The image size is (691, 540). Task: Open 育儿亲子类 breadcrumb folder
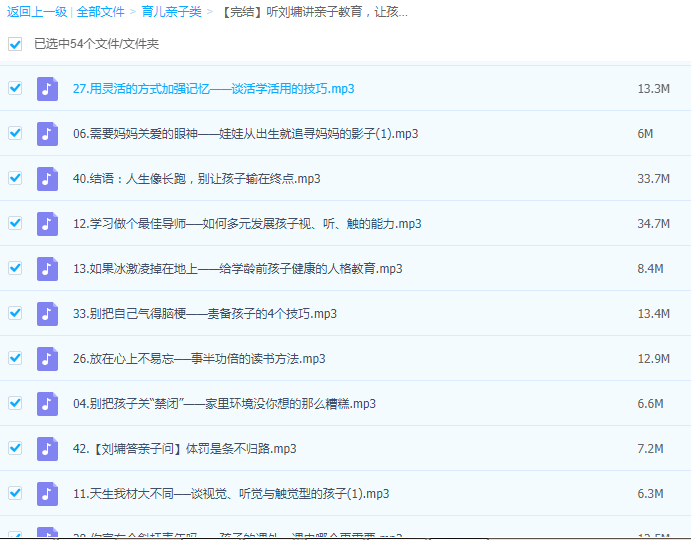click(171, 12)
